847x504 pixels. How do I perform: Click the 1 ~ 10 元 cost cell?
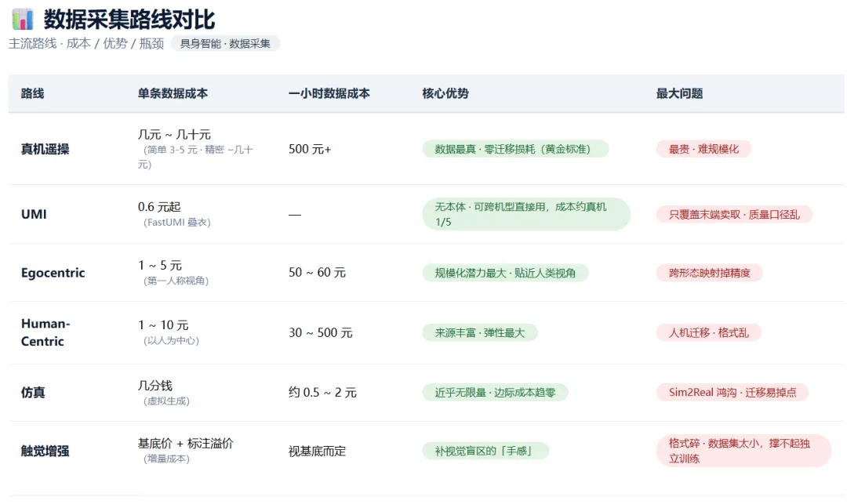tap(162, 325)
